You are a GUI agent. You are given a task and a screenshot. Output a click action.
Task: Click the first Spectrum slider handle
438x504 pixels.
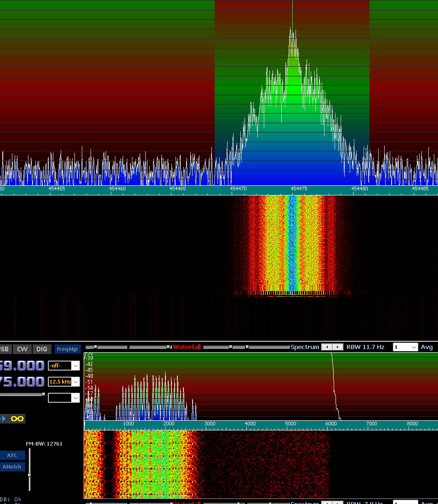230,347
